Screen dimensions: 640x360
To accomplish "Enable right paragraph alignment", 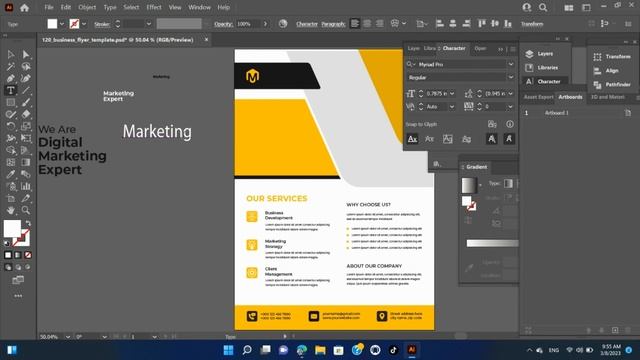I will click(380, 24).
